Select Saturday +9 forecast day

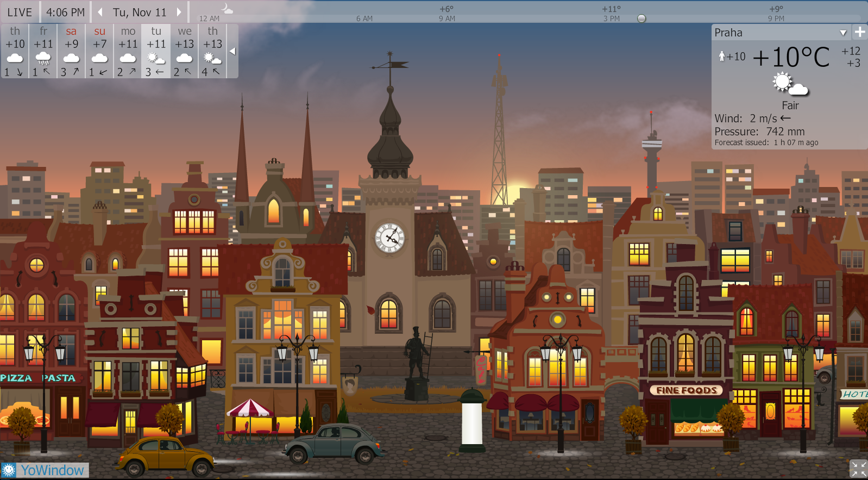(71, 51)
